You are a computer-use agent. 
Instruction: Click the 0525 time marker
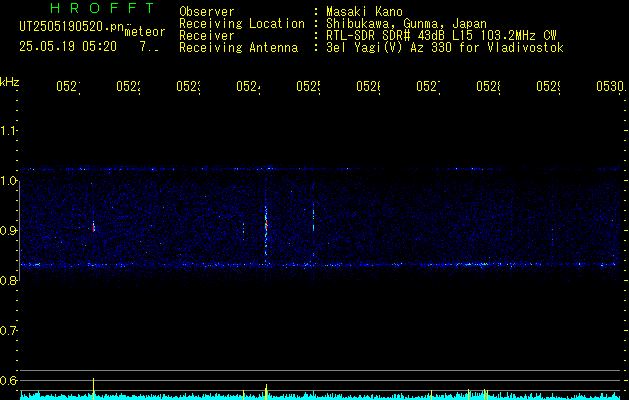click(308, 86)
